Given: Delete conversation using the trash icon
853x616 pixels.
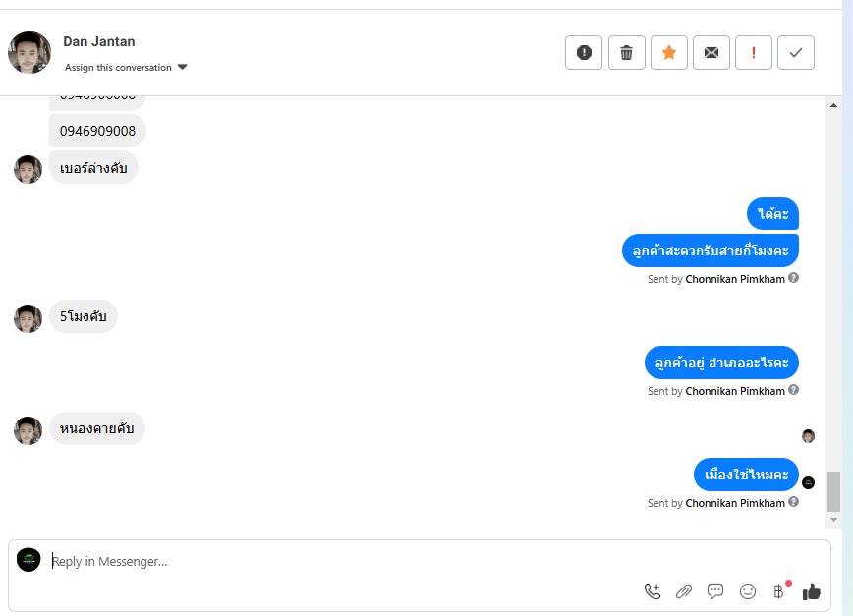Looking at the screenshot, I should point(626,53).
